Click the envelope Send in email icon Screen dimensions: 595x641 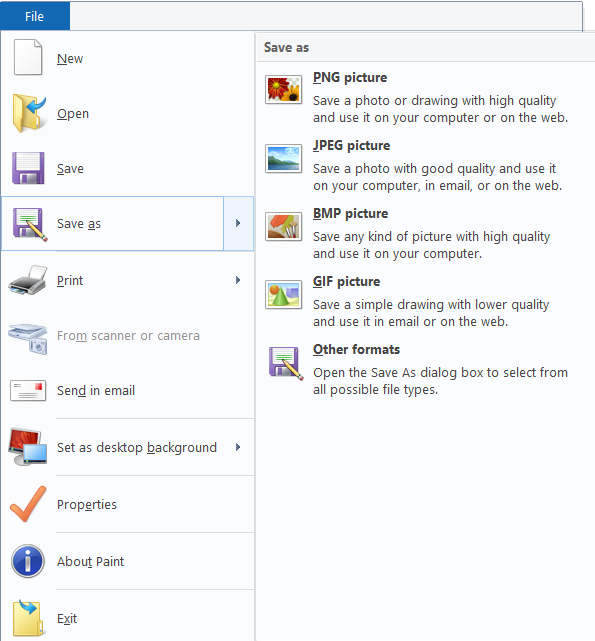coord(28,390)
